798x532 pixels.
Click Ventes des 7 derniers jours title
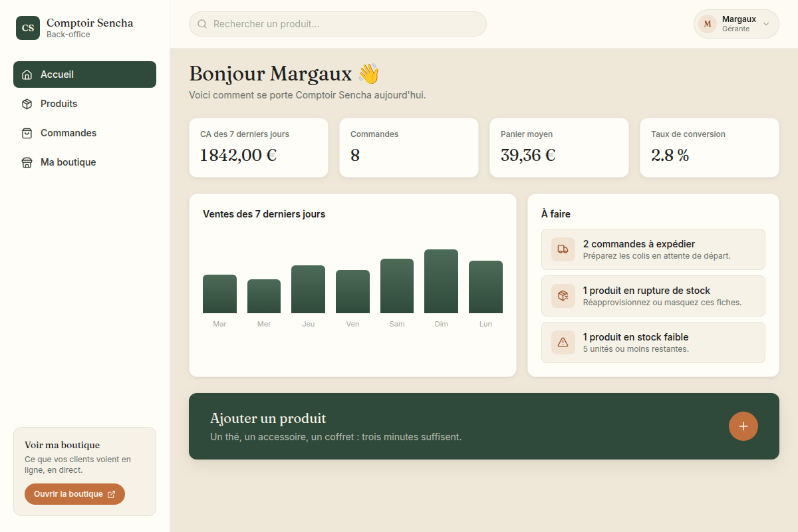pos(264,214)
